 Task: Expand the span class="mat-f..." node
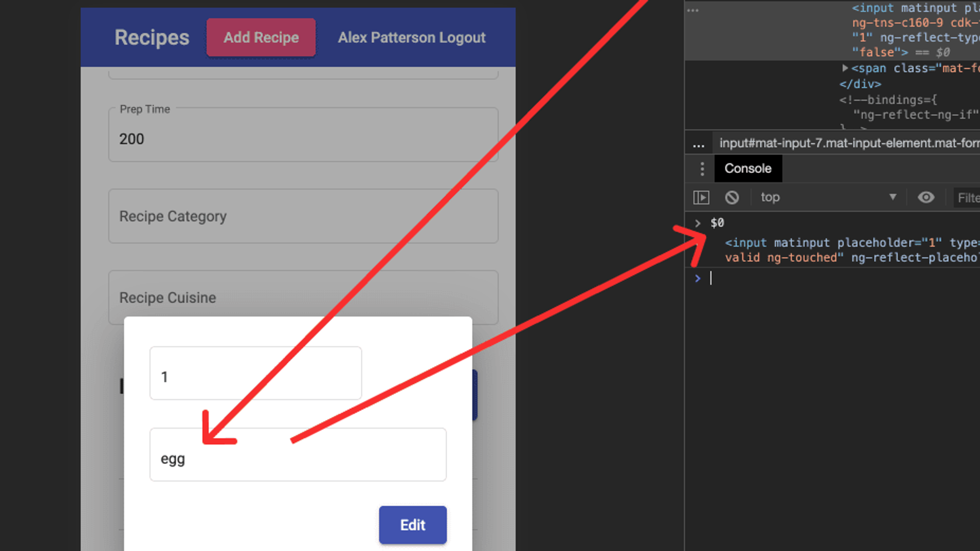(x=845, y=68)
